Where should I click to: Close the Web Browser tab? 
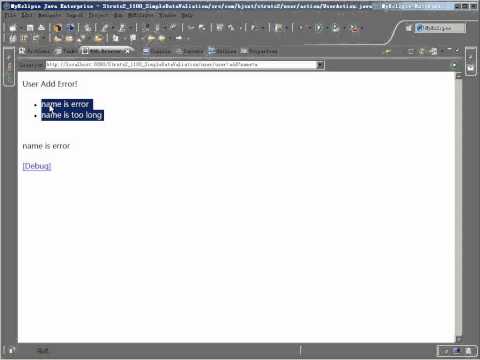[x=127, y=51]
